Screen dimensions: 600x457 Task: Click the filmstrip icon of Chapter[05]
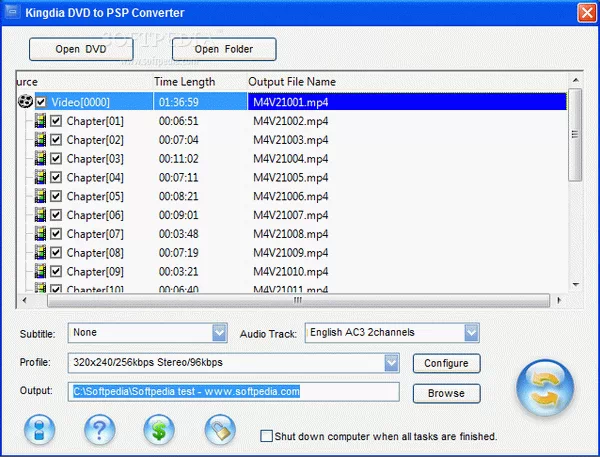[40, 196]
